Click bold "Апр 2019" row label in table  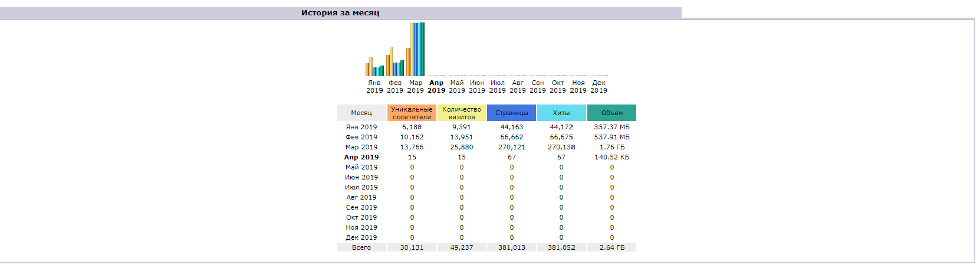pyautogui.click(x=361, y=157)
